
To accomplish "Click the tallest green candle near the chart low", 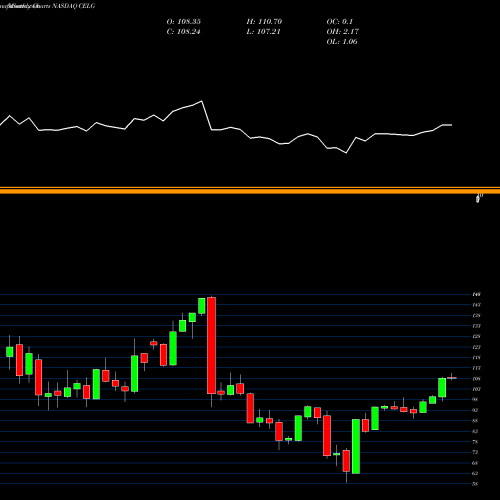I will (x=356, y=446).
